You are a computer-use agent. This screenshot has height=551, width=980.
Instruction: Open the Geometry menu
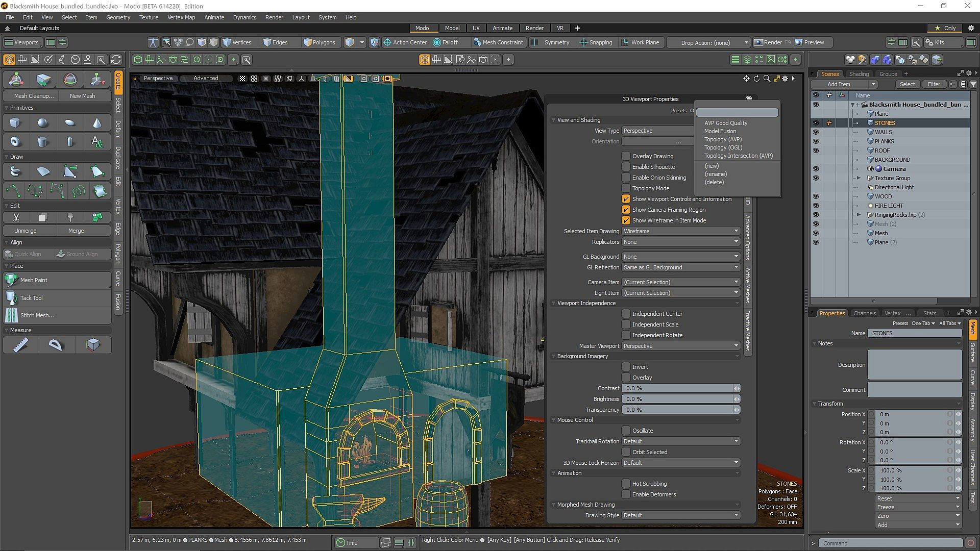(x=118, y=17)
